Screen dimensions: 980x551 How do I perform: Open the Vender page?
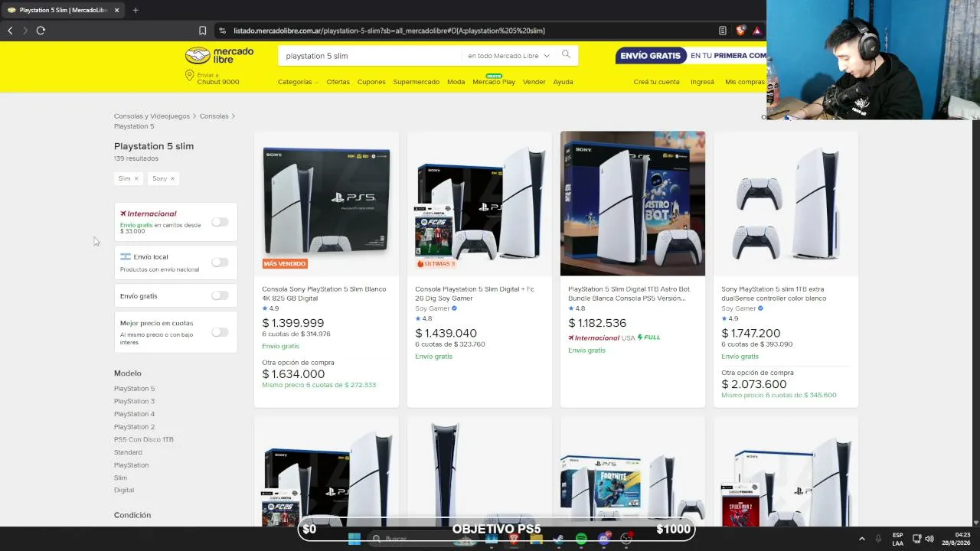pyautogui.click(x=534, y=82)
